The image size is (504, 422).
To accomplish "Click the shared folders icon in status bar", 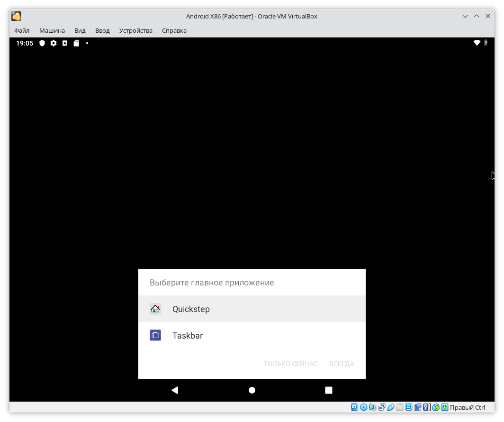I will (x=399, y=407).
